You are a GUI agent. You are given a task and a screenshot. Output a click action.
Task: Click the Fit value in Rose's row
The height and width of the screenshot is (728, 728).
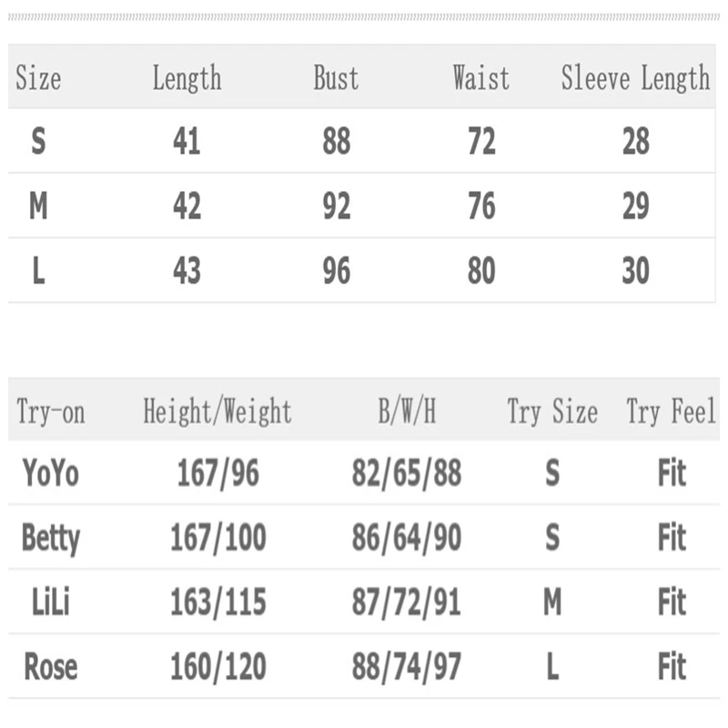point(671,667)
